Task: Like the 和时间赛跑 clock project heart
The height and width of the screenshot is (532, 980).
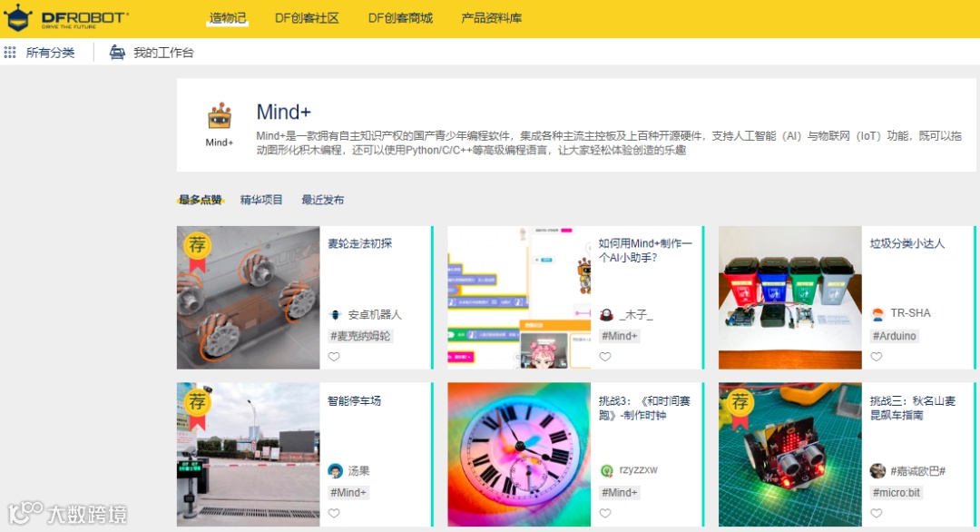Action: click(605, 513)
